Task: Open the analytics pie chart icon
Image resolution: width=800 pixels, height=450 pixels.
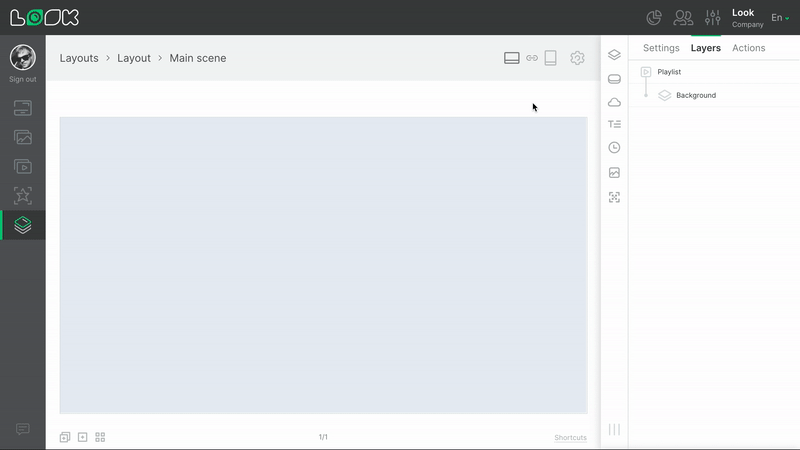Action: [x=654, y=18]
